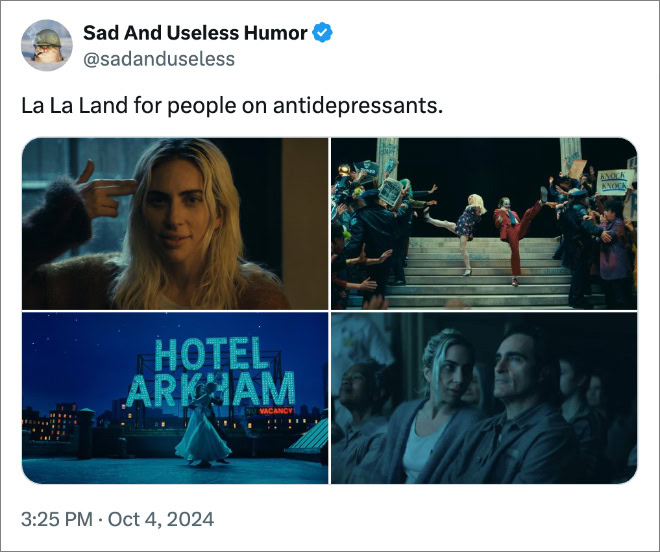This screenshot has height=552, width=660.
Task: Click the 3:25 PM timestamp
Action: pyautogui.click(x=57, y=519)
